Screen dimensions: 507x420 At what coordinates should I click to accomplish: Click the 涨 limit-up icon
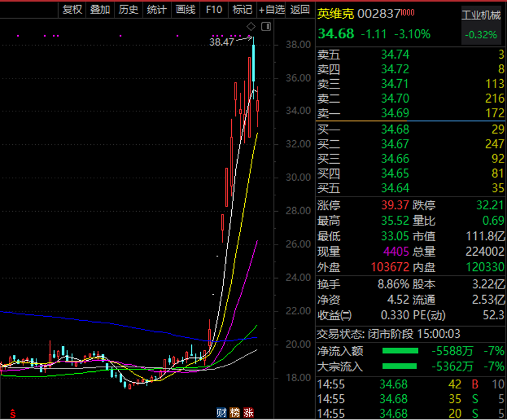249,412
